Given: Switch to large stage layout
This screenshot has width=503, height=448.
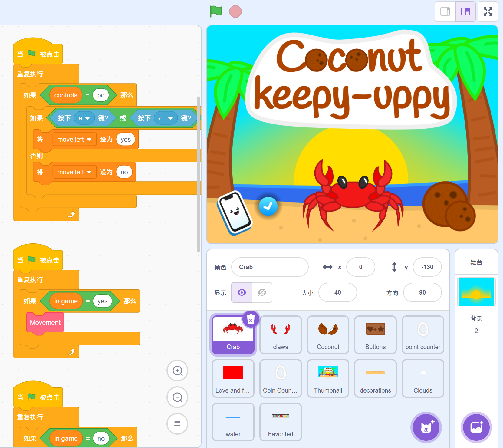Looking at the screenshot, I should pyautogui.click(x=465, y=12).
